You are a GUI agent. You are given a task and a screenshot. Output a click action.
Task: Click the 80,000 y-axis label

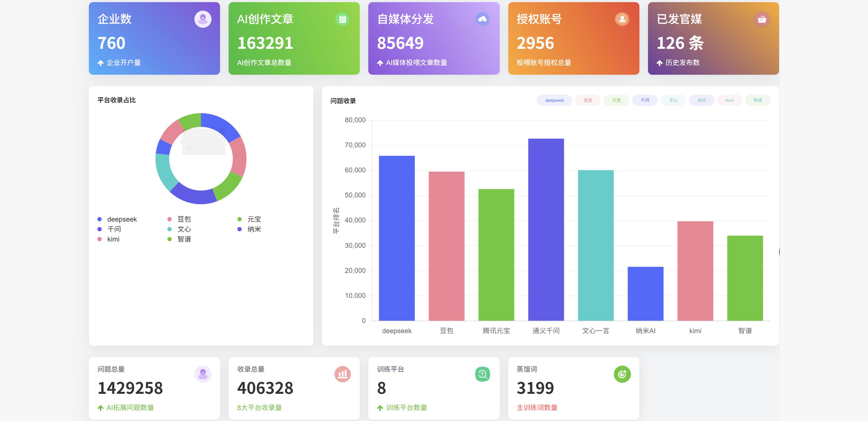coord(355,120)
